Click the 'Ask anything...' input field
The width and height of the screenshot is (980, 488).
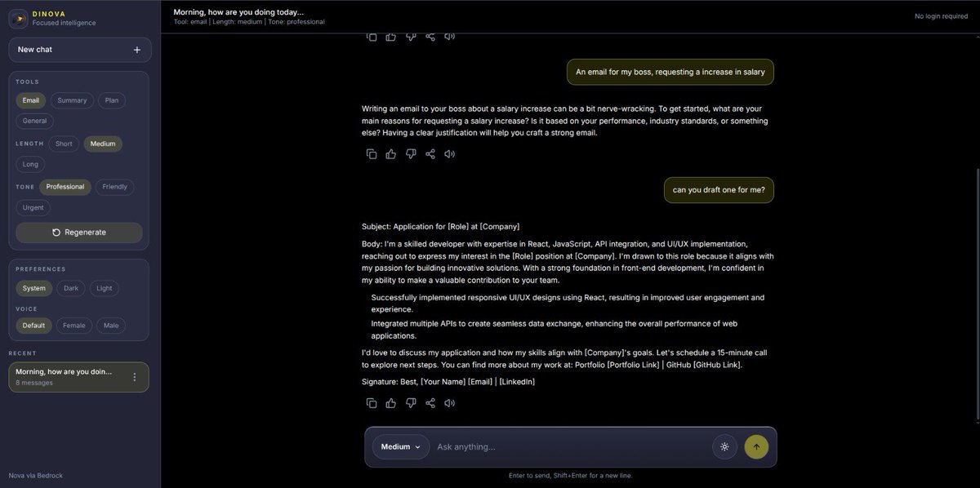coord(570,446)
